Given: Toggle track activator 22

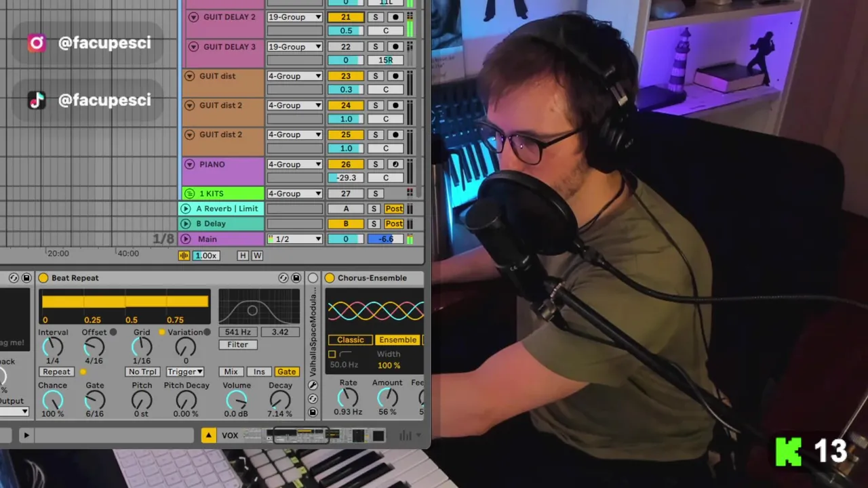Looking at the screenshot, I should [346, 47].
